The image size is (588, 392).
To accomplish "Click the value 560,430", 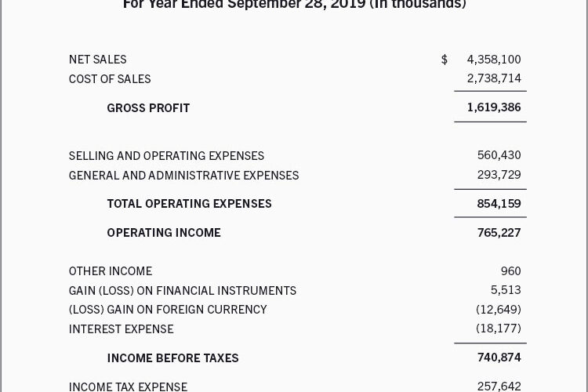I will click(x=499, y=155).
